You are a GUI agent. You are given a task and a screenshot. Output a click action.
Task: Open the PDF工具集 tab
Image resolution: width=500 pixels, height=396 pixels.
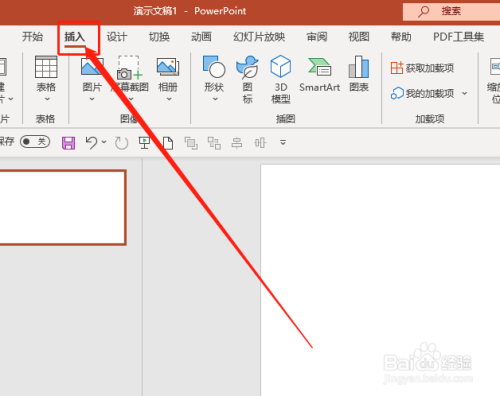(458, 37)
